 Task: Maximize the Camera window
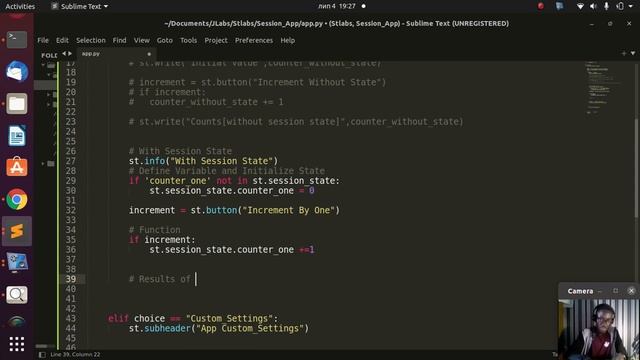pyautogui.click(x=615, y=291)
